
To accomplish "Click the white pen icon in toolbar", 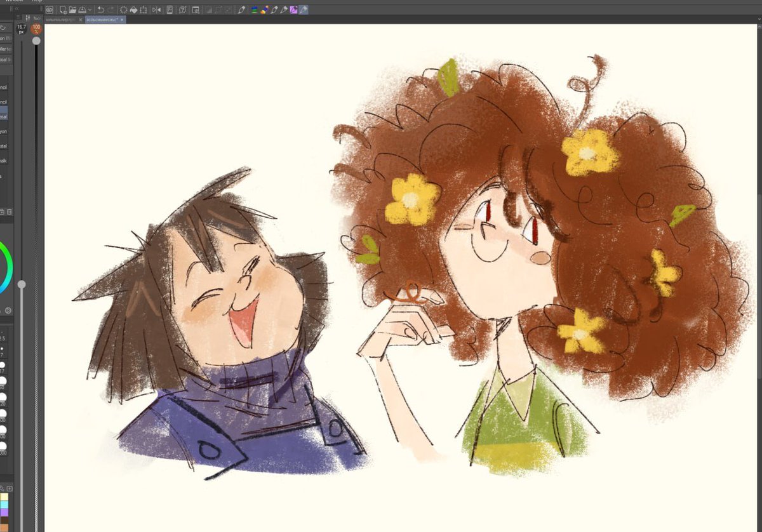I will [x=241, y=10].
